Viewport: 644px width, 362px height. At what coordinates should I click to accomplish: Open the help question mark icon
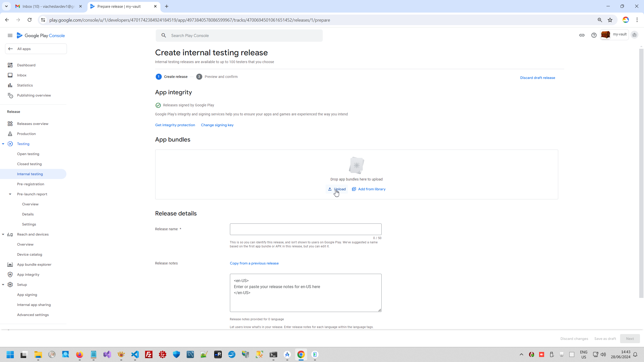pyautogui.click(x=594, y=35)
